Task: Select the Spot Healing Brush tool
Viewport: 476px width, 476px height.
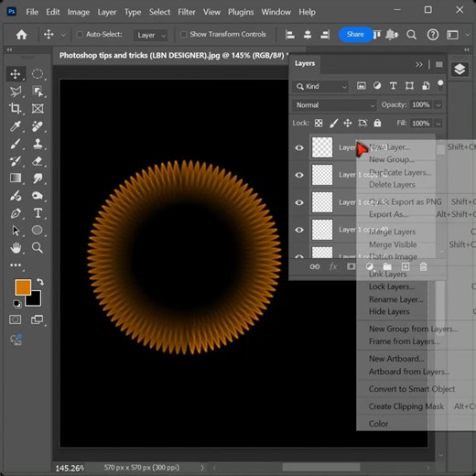Action: click(x=38, y=126)
